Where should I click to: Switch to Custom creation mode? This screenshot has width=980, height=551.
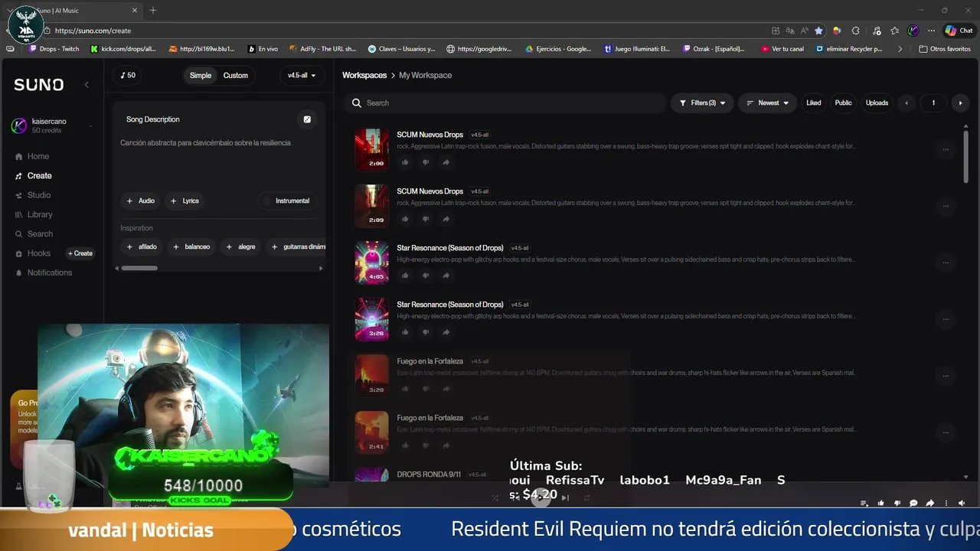pyautogui.click(x=235, y=75)
